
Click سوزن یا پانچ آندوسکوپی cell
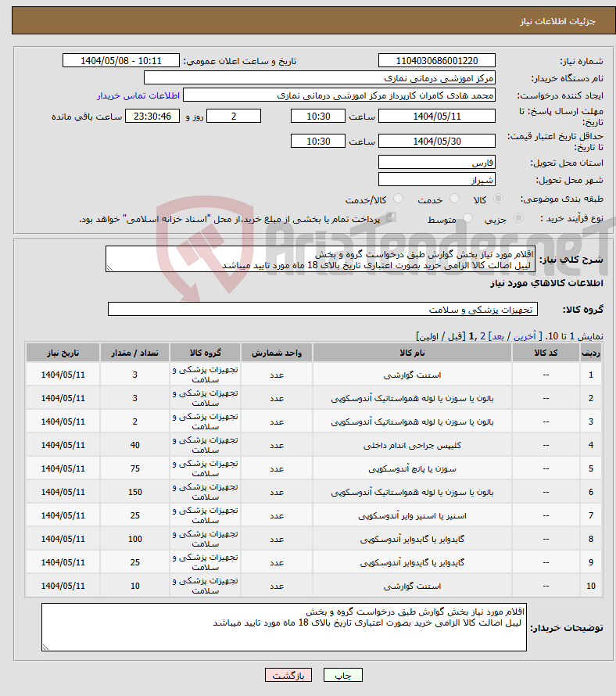(x=412, y=468)
